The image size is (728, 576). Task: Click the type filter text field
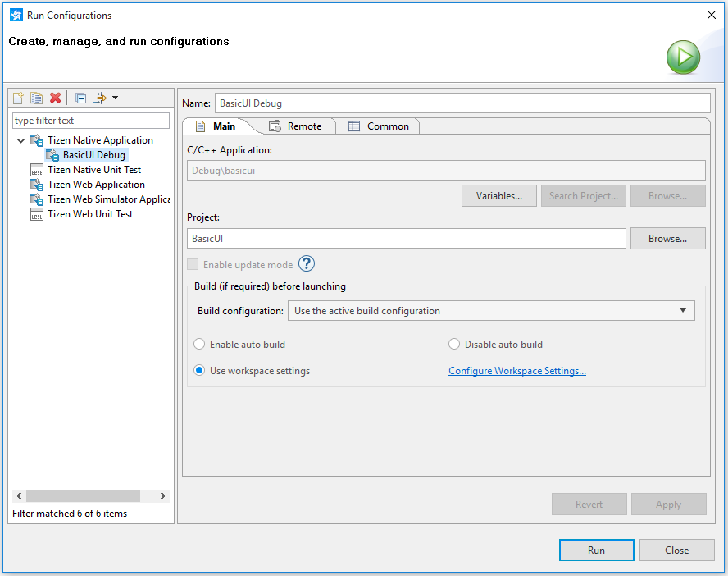coord(90,121)
